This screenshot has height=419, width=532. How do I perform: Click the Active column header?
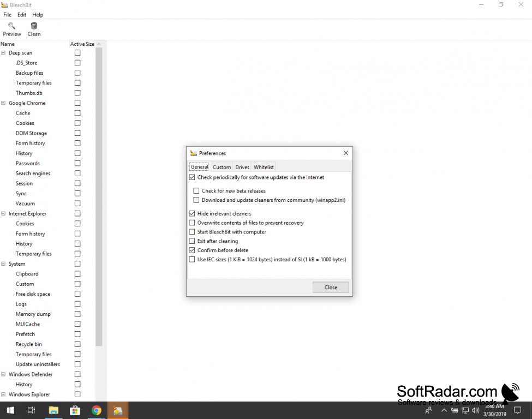(x=77, y=44)
